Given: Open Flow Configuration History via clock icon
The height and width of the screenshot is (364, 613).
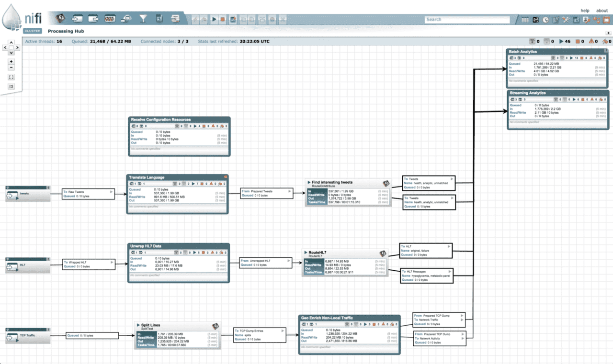Looking at the screenshot, I should [x=545, y=20].
